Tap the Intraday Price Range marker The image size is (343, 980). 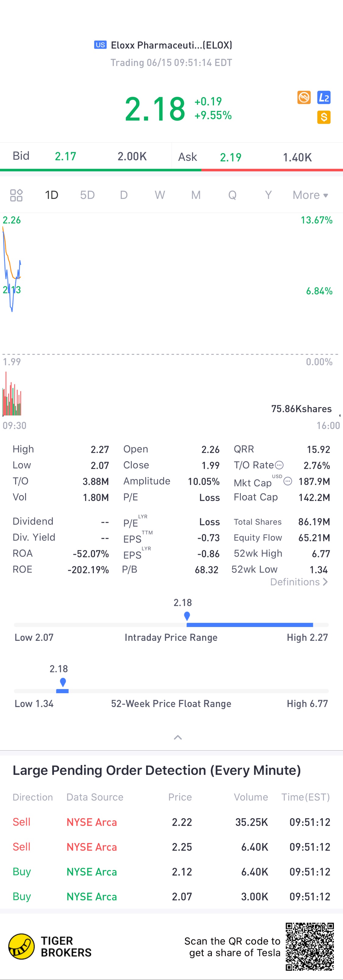pyautogui.click(x=187, y=616)
